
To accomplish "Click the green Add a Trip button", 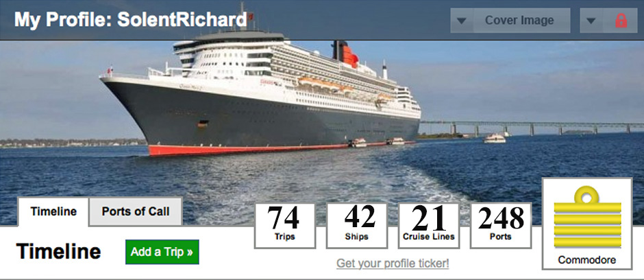I will [x=162, y=252].
